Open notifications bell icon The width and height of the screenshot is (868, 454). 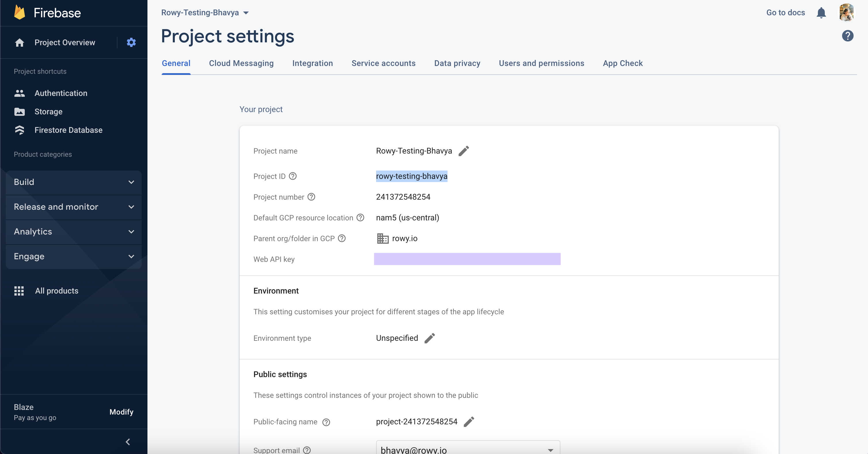click(x=821, y=13)
